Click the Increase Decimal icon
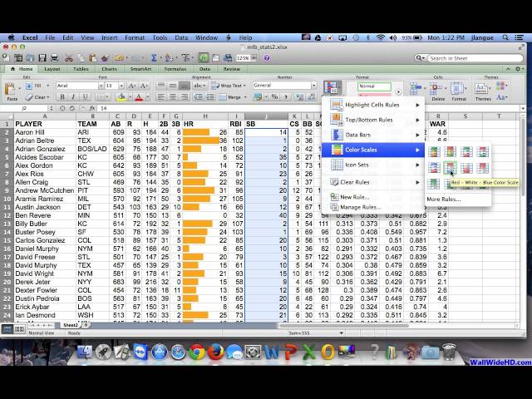Image resolution: width=532 pixels, height=399 pixels. [299, 97]
